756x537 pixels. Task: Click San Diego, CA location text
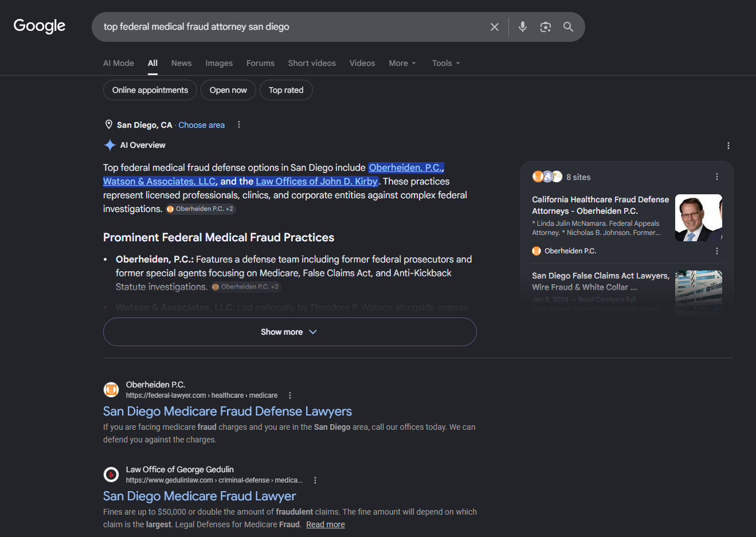(144, 125)
